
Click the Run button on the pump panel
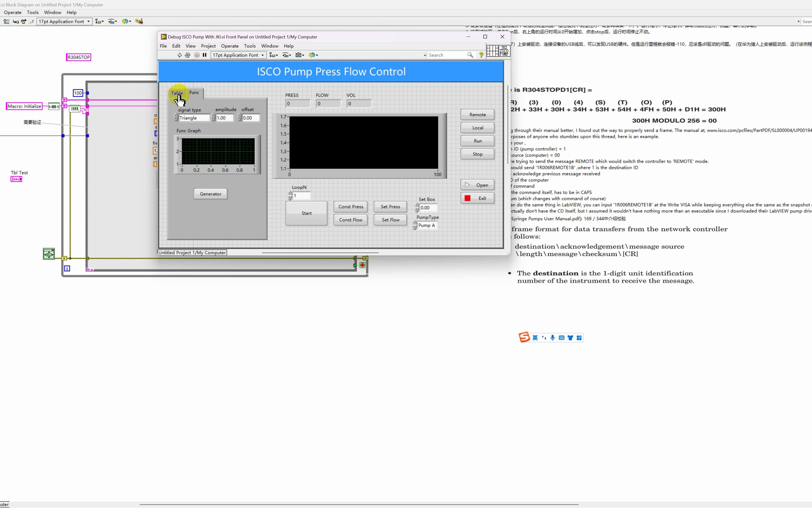(477, 141)
